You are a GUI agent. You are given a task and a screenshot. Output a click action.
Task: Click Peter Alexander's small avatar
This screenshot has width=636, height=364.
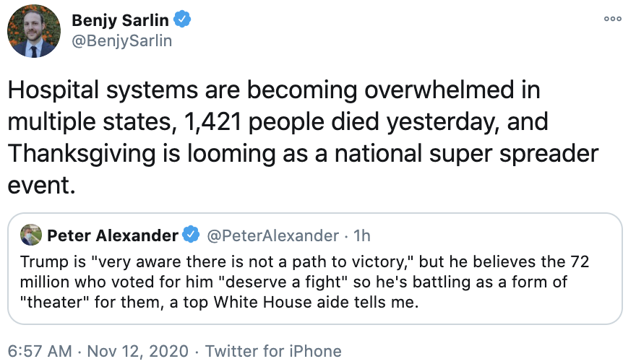click(x=30, y=235)
